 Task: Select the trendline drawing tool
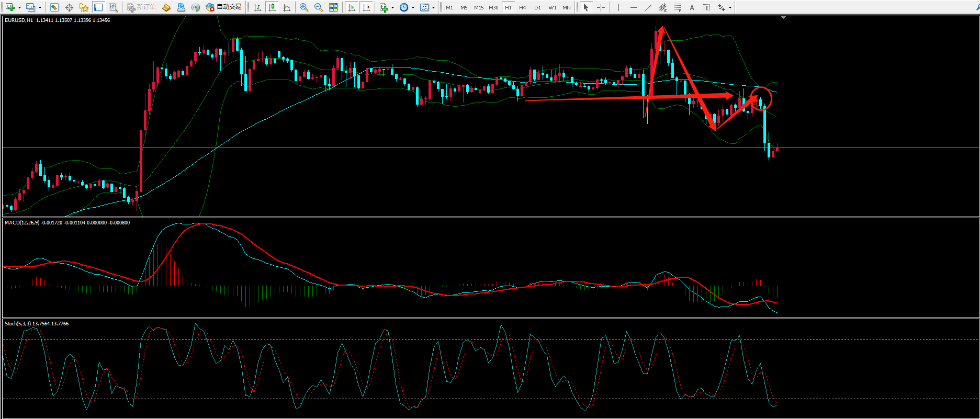[x=648, y=7]
